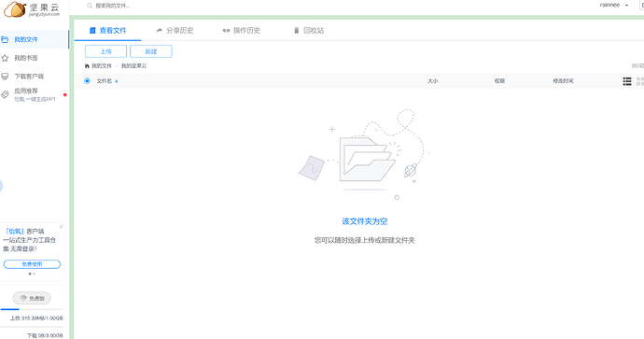Click the trash icon on 回收站
This screenshot has width=644, height=339.
pyautogui.click(x=296, y=31)
